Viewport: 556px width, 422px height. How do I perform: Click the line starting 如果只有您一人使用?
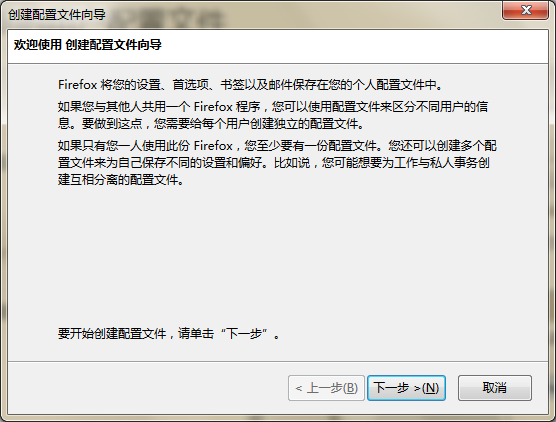pyautogui.click(x=277, y=145)
